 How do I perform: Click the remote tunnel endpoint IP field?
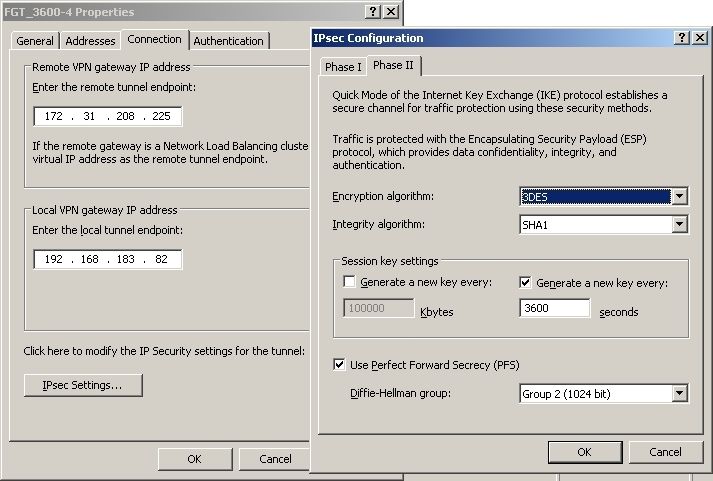point(108,116)
